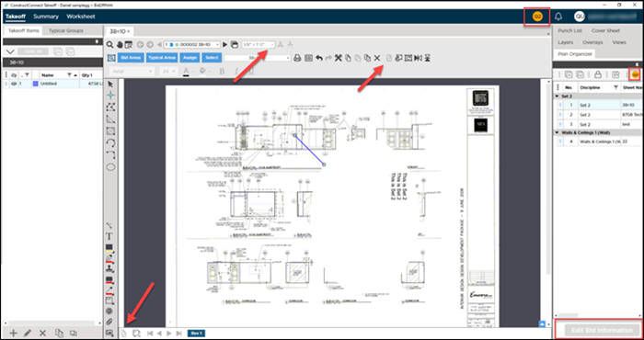Screen dimensions: 644x340
Task: Select the text annotation T tool
Action: pyautogui.click(x=109, y=236)
